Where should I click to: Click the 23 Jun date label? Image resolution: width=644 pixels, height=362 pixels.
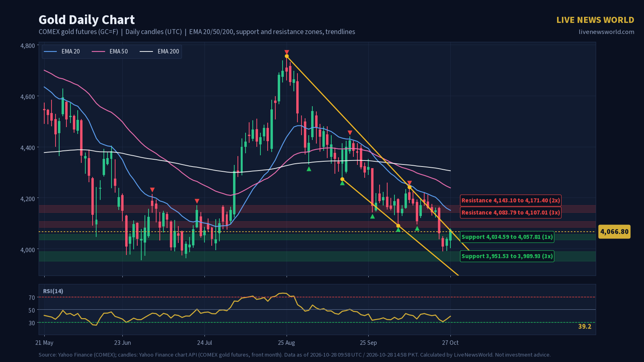(122, 343)
